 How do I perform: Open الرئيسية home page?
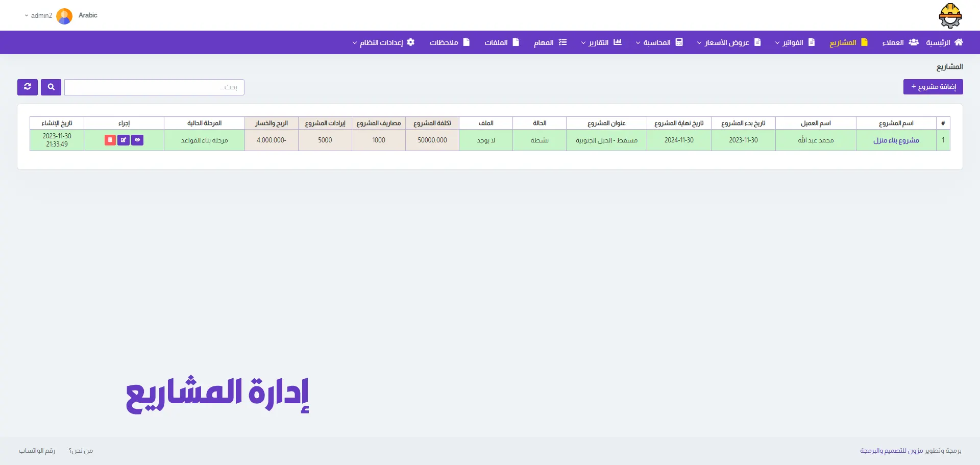[x=944, y=42]
